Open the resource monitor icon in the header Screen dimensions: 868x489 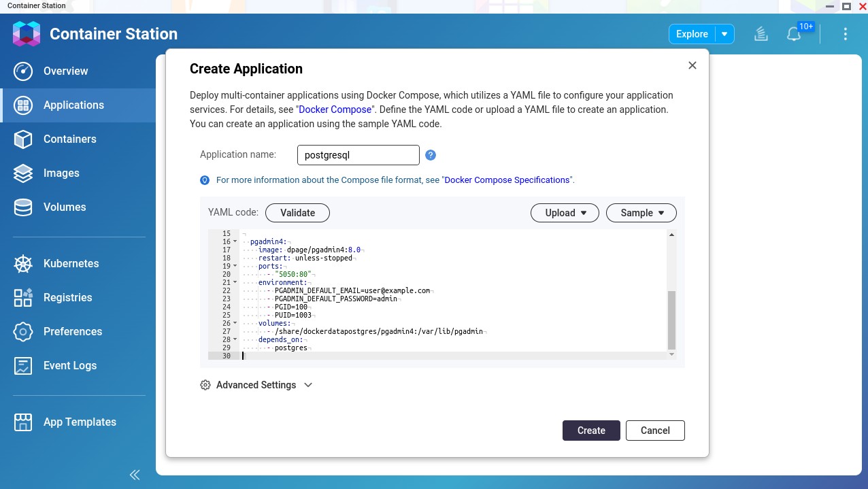761,33
